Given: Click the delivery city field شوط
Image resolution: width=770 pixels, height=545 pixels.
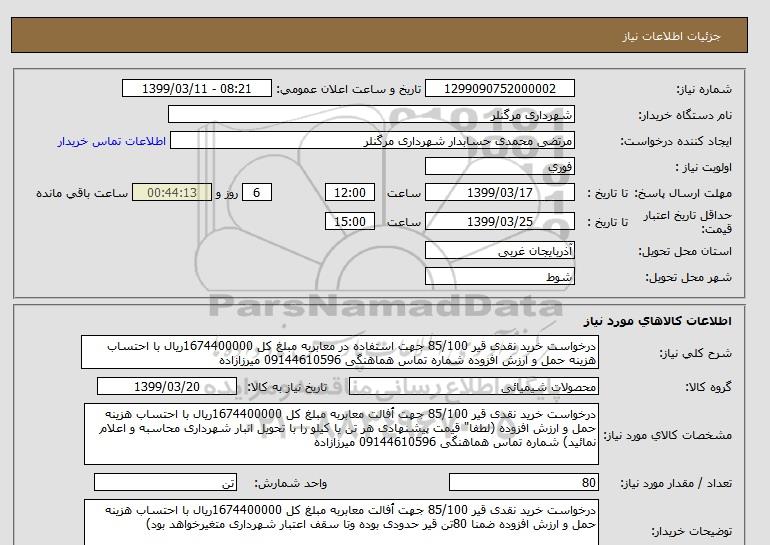Looking at the screenshot, I should tap(499, 277).
